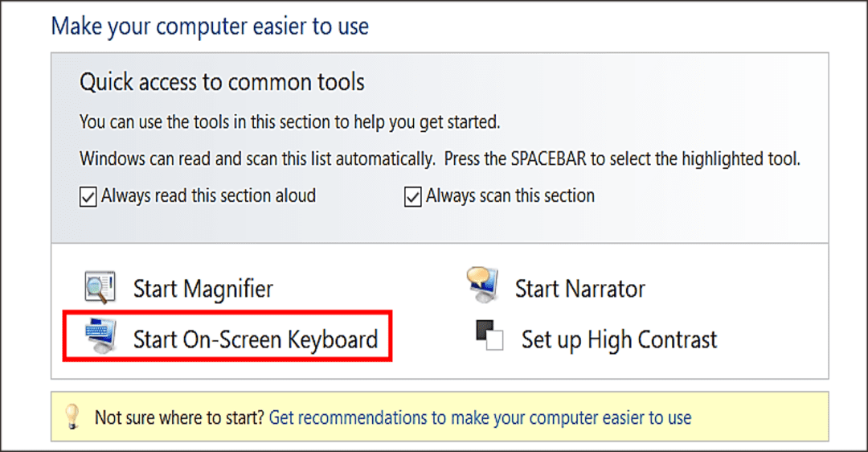Click the On-Screen Keyboard icon
Screen dimensions: 868x452
[x=101, y=336]
